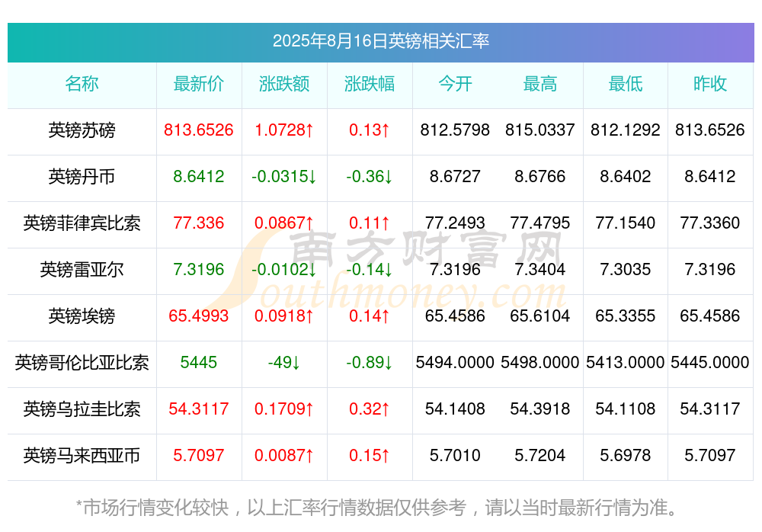762x532 pixels.
Task: Select change percent -0.36↓
Action: pos(370,177)
